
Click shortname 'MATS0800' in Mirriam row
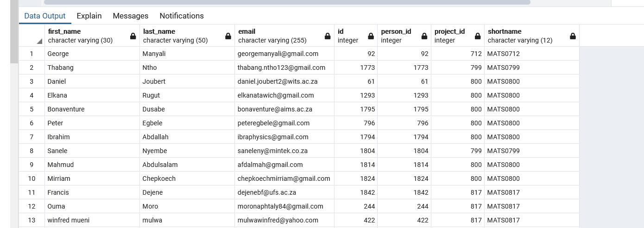(x=532, y=179)
